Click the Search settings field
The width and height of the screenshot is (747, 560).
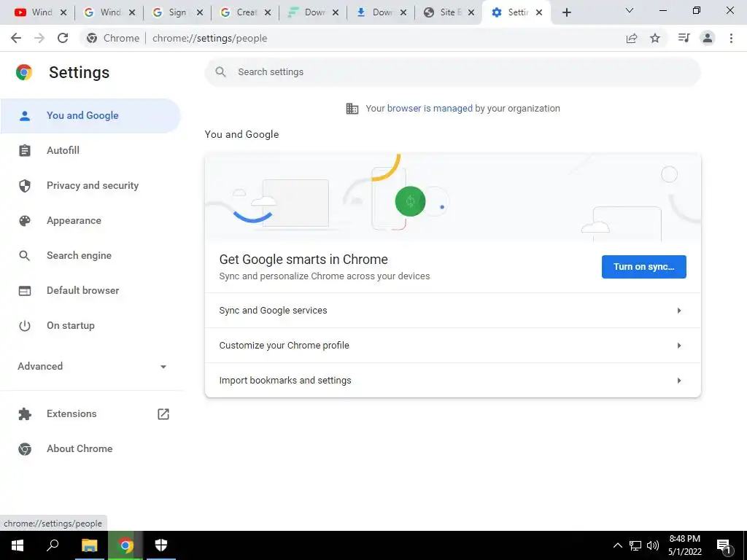tap(452, 72)
